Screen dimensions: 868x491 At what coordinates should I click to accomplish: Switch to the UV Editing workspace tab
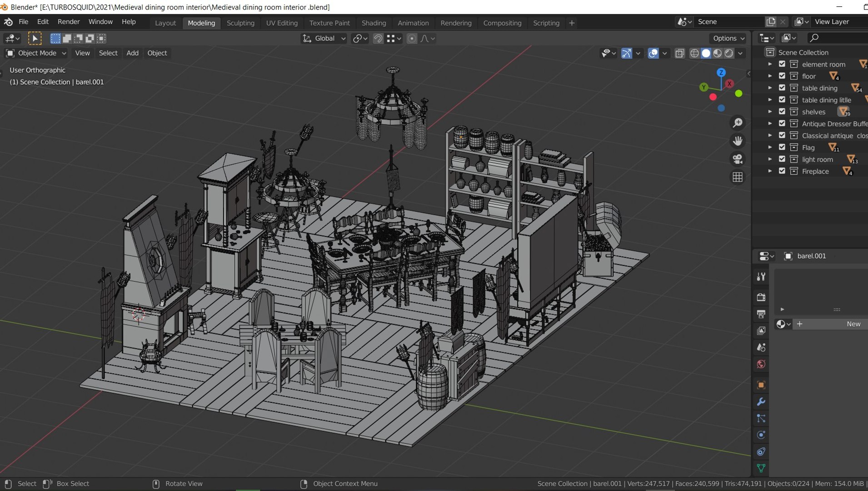tap(282, 23)
